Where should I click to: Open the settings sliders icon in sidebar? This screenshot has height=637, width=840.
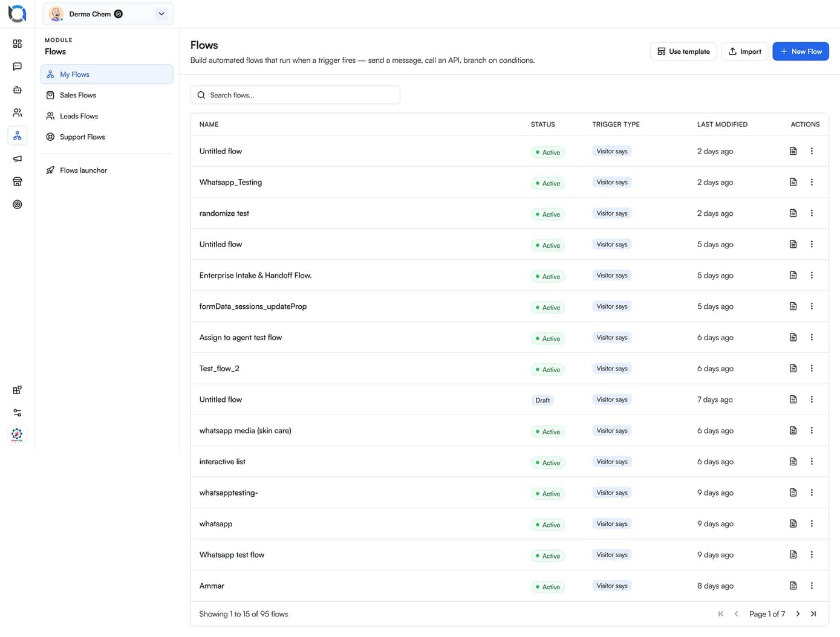tap(17, 413)
